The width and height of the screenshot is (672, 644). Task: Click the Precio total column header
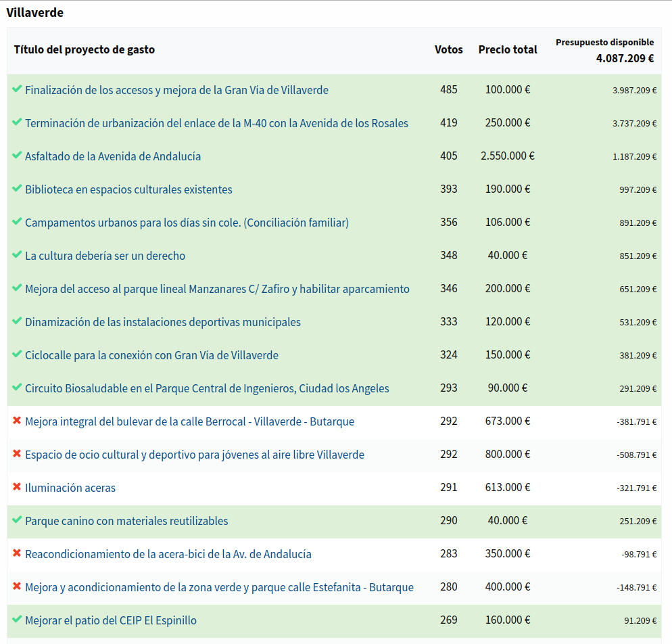(508, 50)
